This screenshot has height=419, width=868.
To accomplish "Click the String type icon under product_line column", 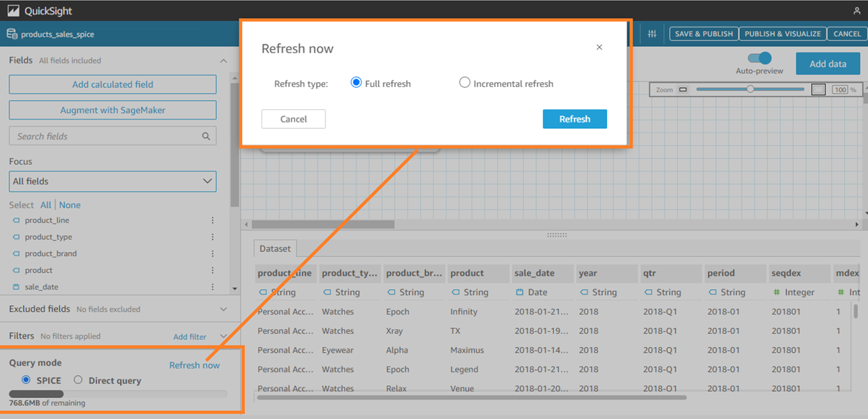I will (263, 292).
